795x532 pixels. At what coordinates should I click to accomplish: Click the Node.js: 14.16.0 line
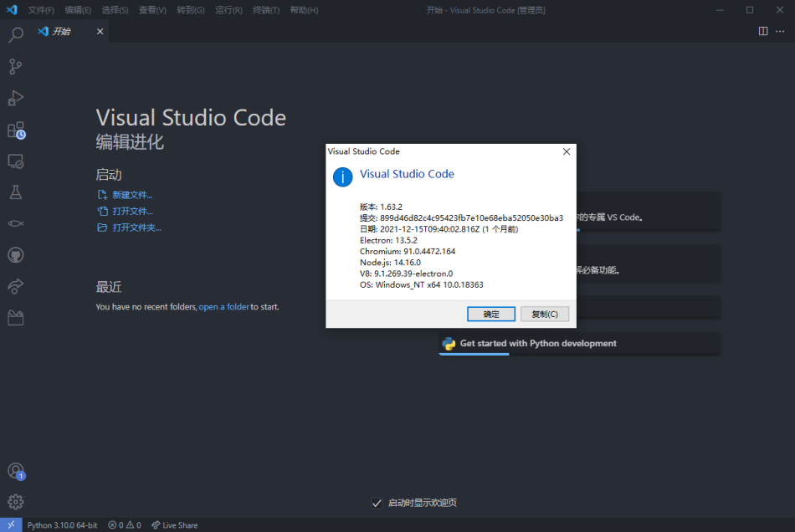[x=390, y=263]
